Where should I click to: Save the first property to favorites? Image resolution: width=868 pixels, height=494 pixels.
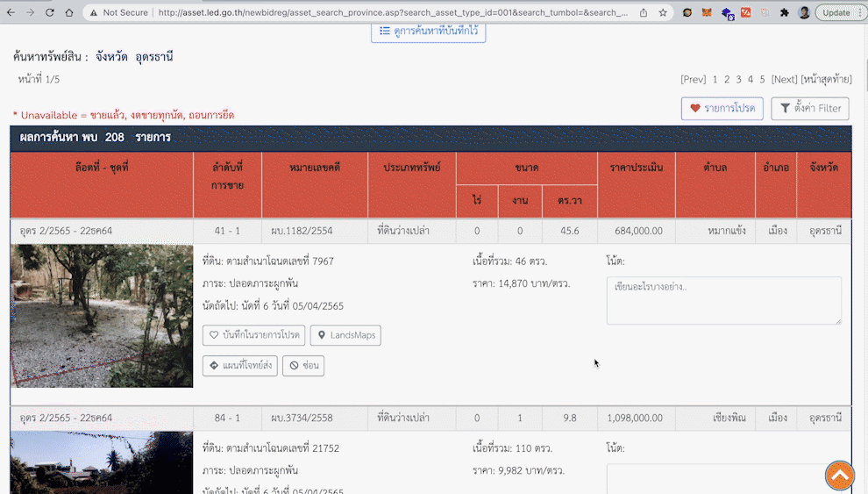pyautogui.click(x=253, y=335)
